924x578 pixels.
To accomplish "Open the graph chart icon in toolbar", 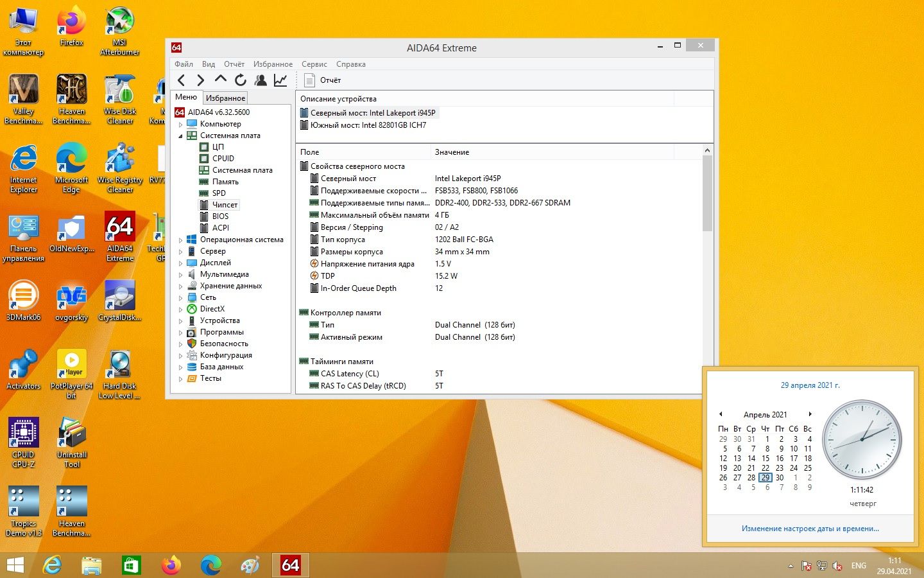I will (280, 80).
